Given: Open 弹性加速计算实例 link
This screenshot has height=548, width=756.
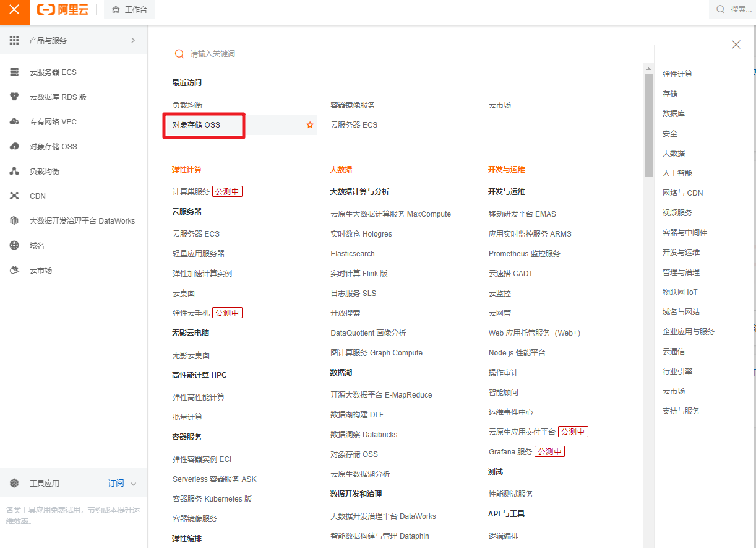Looking at the screenshot, I should click(x=202, y=274).
